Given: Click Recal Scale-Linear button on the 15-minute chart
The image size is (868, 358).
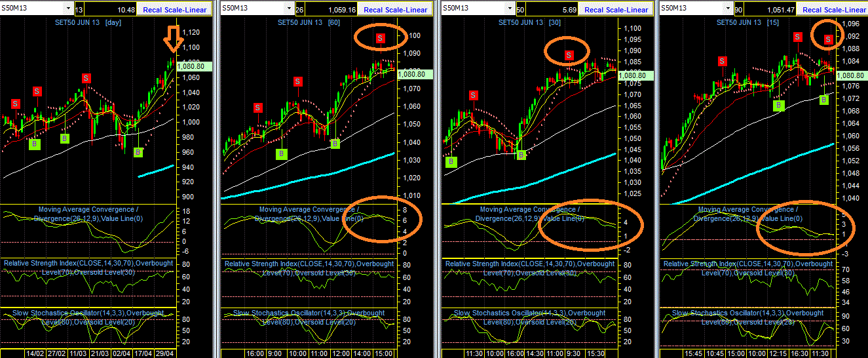Looking at the screenshot, I should pyautogui.click(x=835, y=9).
